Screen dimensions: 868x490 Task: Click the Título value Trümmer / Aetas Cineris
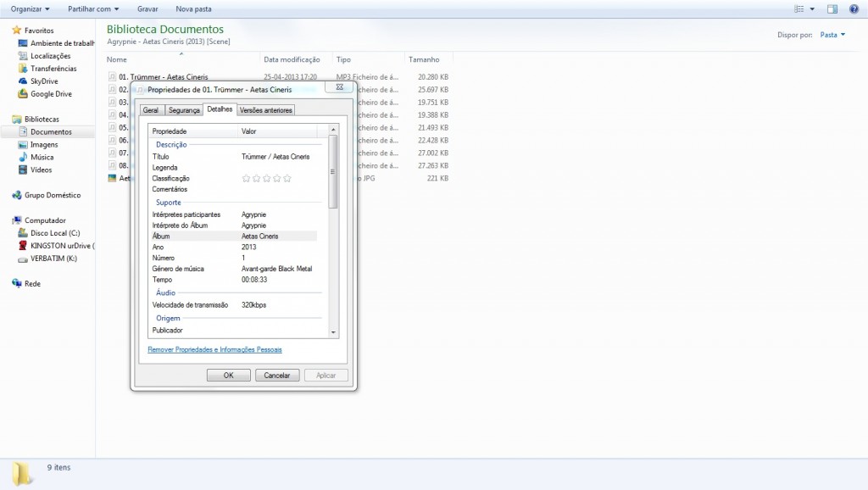point(275,157)
